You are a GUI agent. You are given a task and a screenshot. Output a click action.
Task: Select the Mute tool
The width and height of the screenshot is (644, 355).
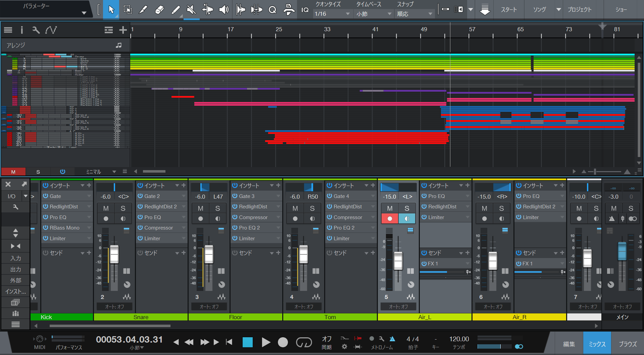(192, 9)
